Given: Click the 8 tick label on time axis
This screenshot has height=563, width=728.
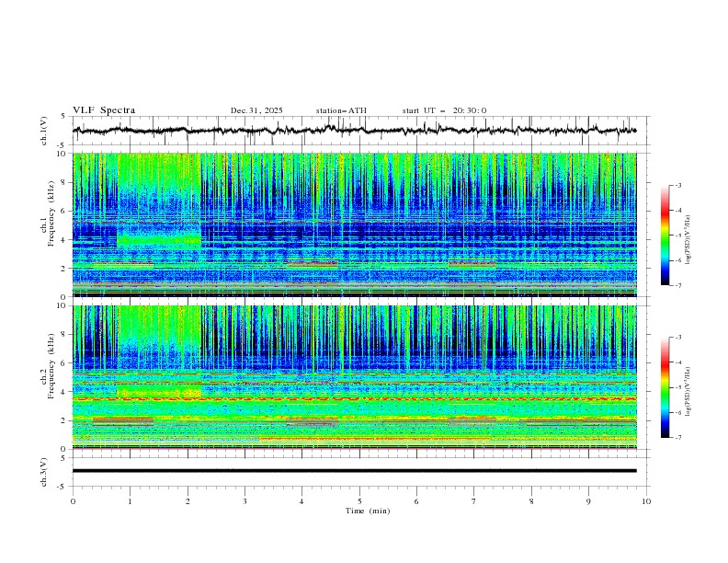Looking at the screenshot, I should [x=531, y=501].
